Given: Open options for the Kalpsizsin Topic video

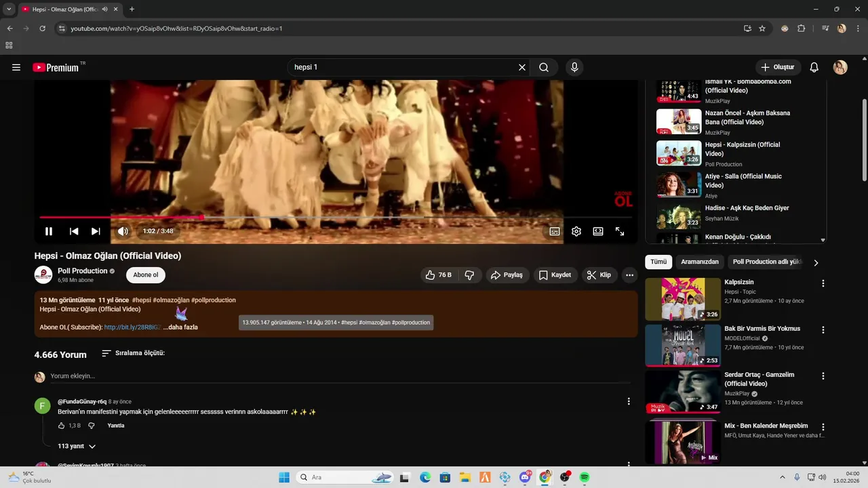Looking at the screenshot, I should pos(823,283).
